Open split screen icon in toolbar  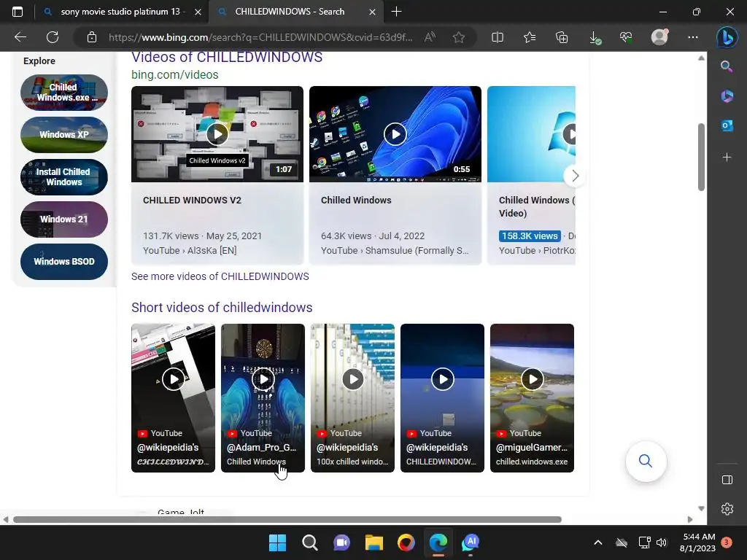pos(498,37)
